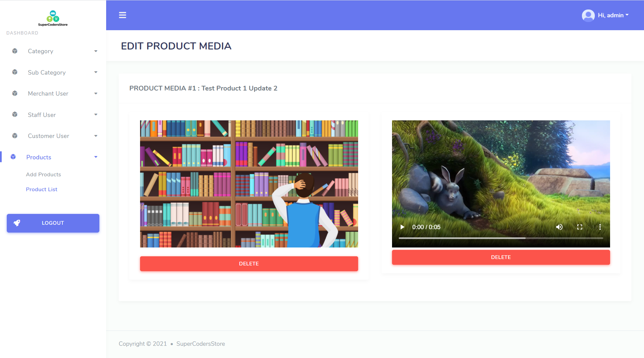Click LOGOUT button
Image resolution: width=644 pixels, height=358 pixels.
53,223
